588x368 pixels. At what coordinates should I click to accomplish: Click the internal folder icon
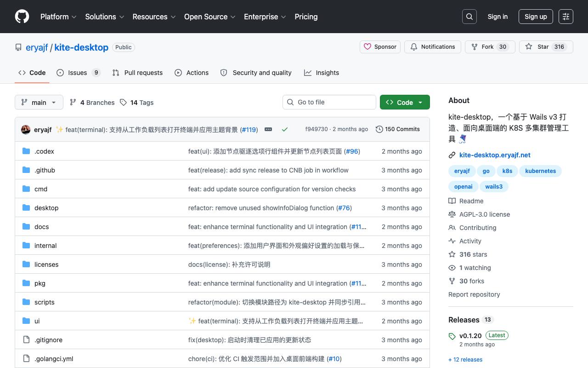point(26,245)
